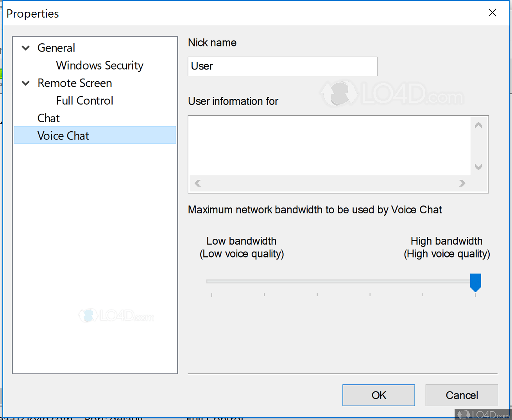
Task: Collapse the Remote Screen tree node
Action: click(x=26, y=83)
